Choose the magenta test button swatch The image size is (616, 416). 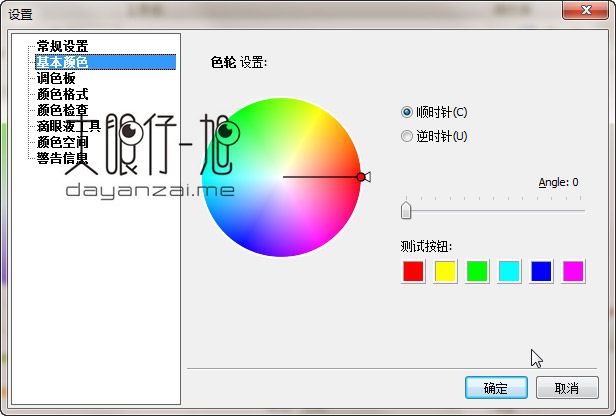tap(573, 270)
